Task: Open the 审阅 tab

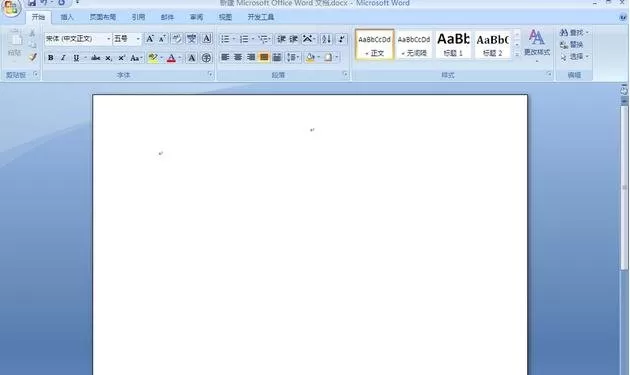Action: [196, 17]
